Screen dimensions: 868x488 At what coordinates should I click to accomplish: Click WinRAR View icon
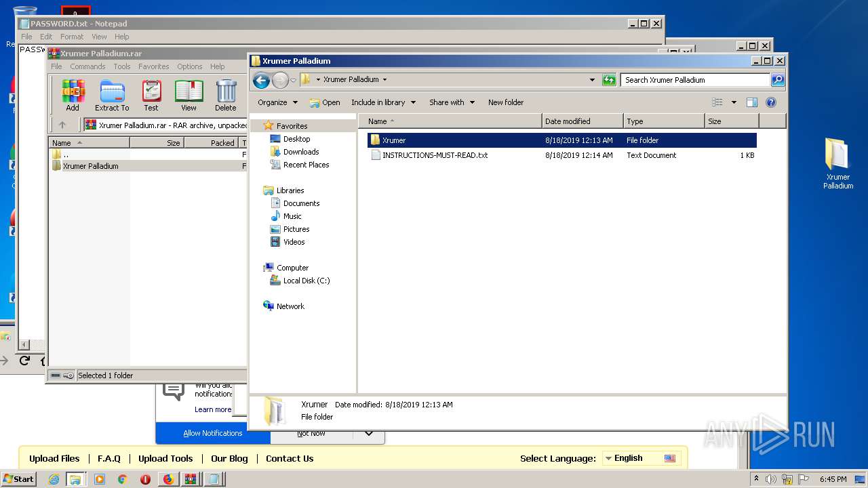pos(189,96)
